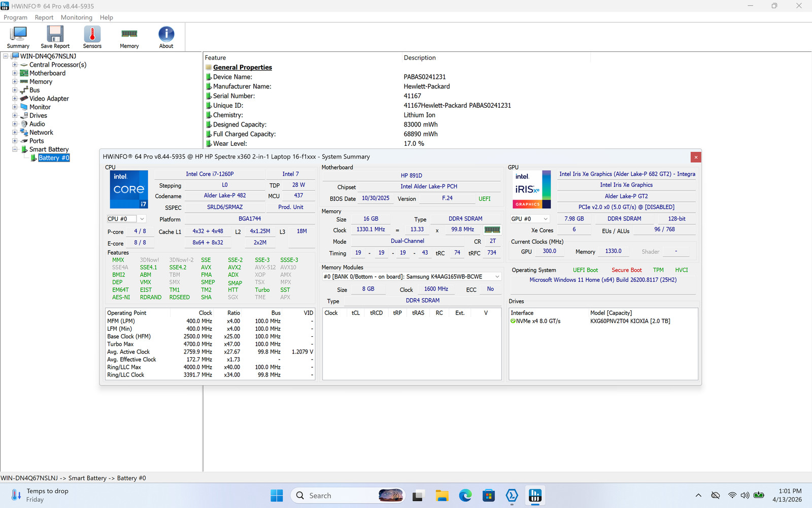Click the Drives tree icon
This screenshot has height=508, width=812.
pyautogui.click(x=24, y=115)
